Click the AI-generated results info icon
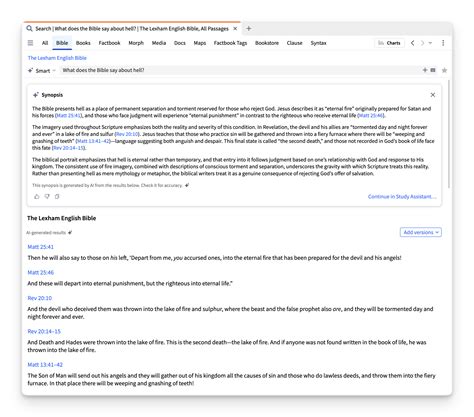This screenshot has width=474, height=417. coord(70,232)
